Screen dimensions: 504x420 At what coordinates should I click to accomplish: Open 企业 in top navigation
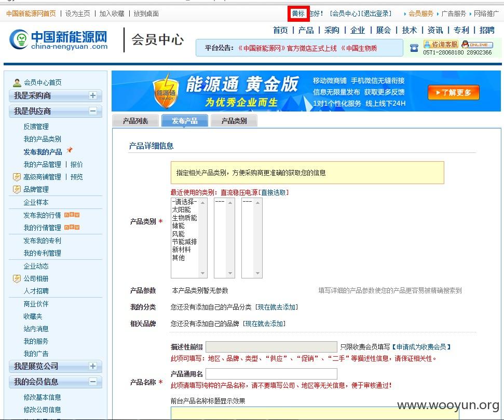click(358, 30)
